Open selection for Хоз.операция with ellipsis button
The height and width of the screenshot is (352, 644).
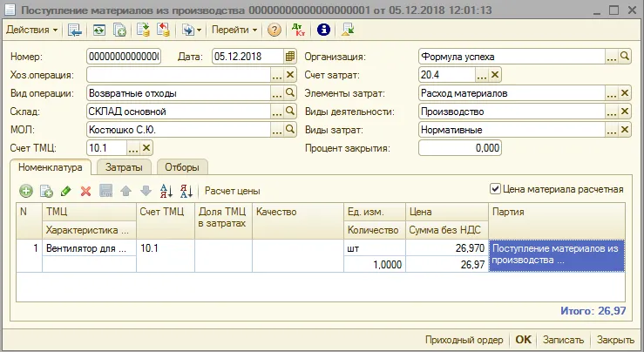coord(277,75)
